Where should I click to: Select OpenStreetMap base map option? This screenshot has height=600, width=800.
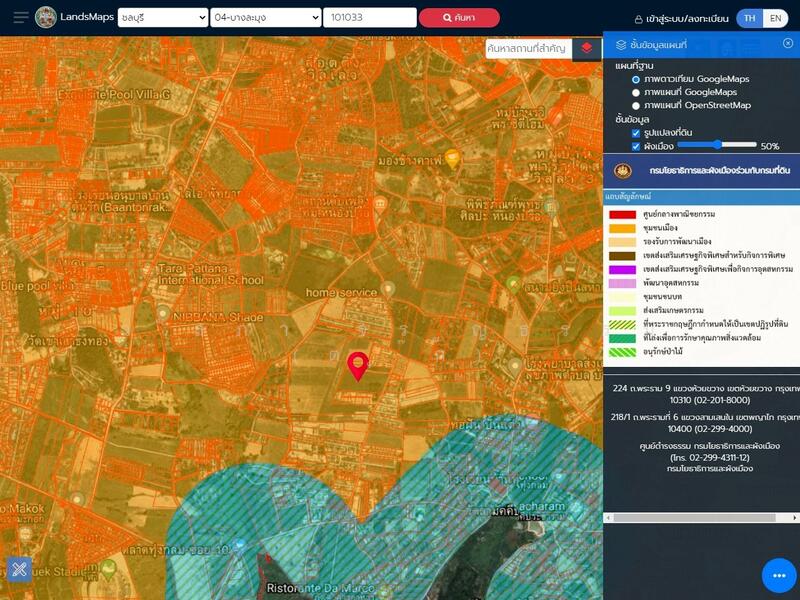click(x=636, y=105)
